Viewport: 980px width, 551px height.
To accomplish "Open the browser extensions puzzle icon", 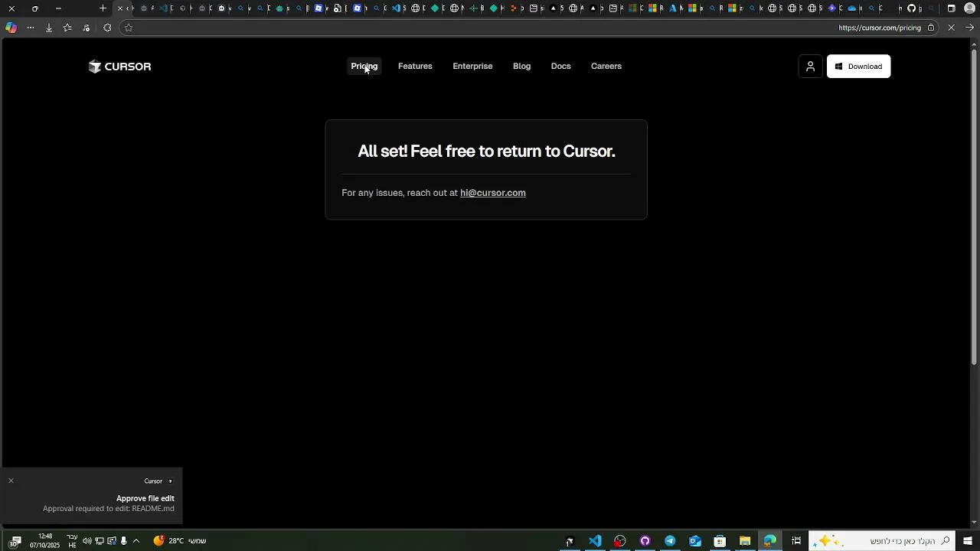I will tap(107, 28).
